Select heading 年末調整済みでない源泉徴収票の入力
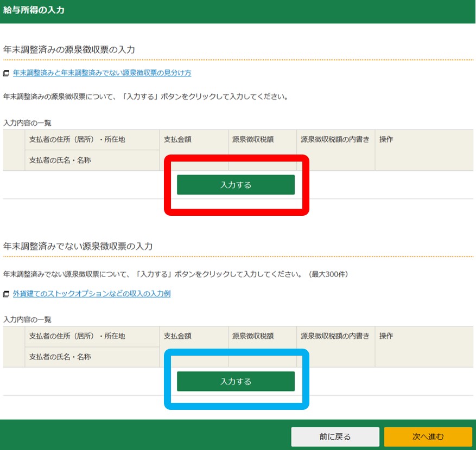Viewport: 476px width, 450px height. pyautogui.click(x=78, y=246)
